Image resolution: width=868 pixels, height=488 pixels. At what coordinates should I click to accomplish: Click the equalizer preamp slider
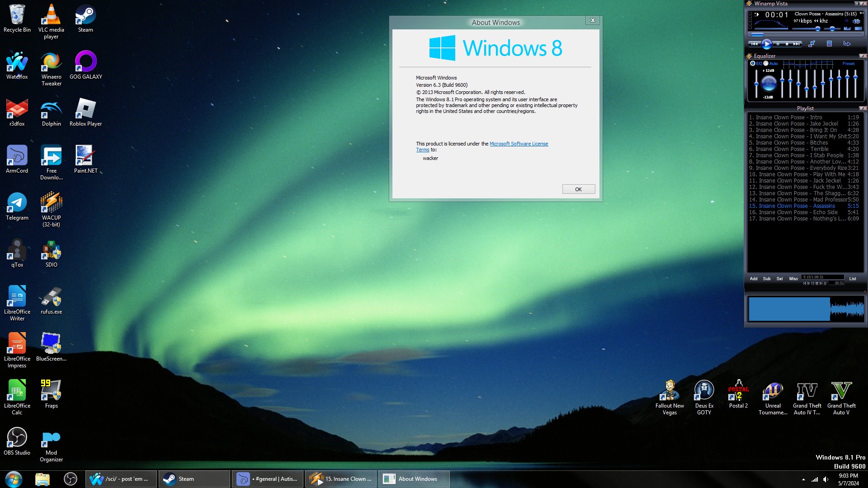pyautogui.click(x=756, y=84)
